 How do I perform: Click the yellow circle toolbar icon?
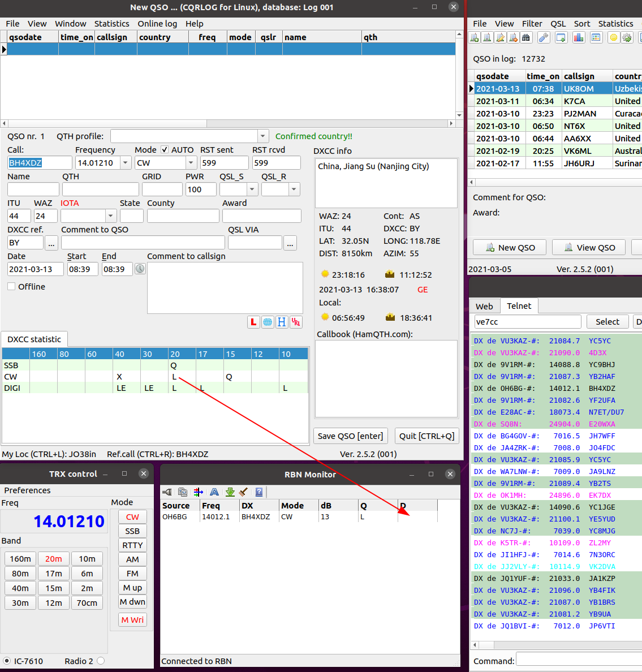[x=614, y=38]
